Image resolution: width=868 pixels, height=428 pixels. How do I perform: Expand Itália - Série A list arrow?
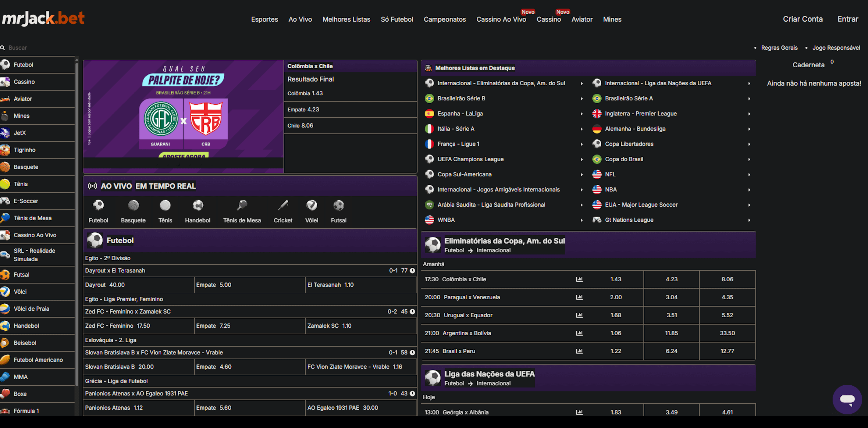coord(582,129)
